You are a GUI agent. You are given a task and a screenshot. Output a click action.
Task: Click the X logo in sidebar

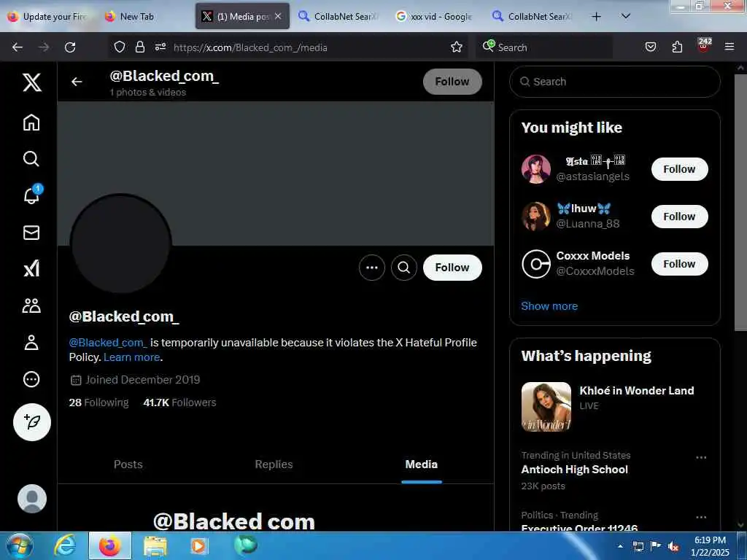pyautogui.click(x=32, y=82)
